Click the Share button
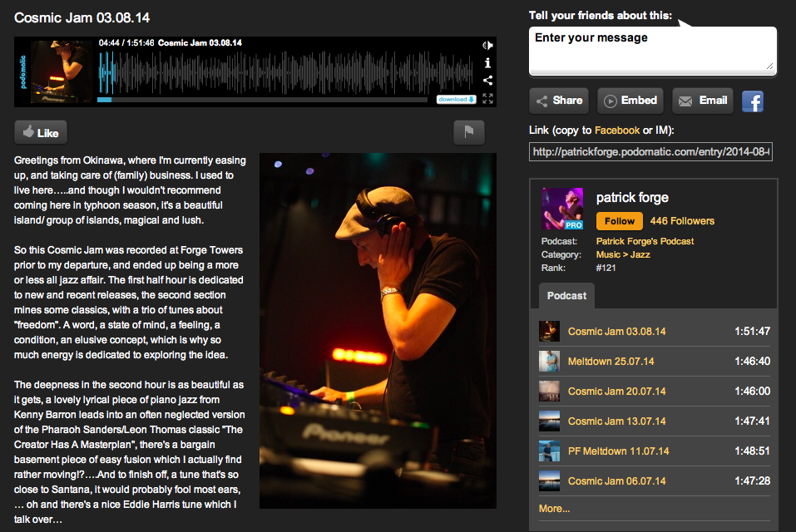 click(559, 101)
